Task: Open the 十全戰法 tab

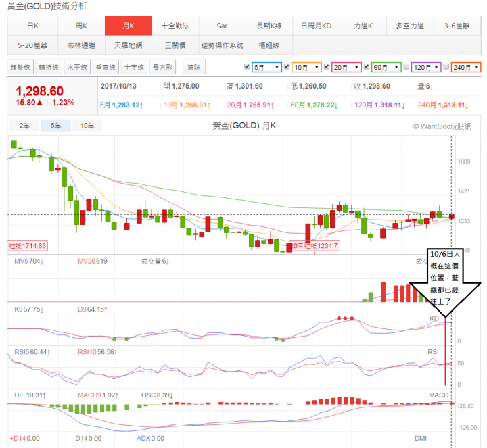Action: pos(175,26)
